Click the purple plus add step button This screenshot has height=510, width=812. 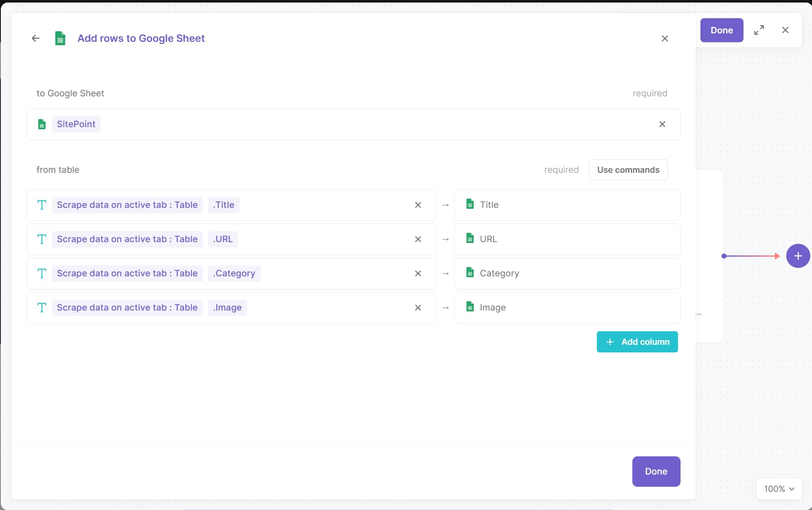798,256
